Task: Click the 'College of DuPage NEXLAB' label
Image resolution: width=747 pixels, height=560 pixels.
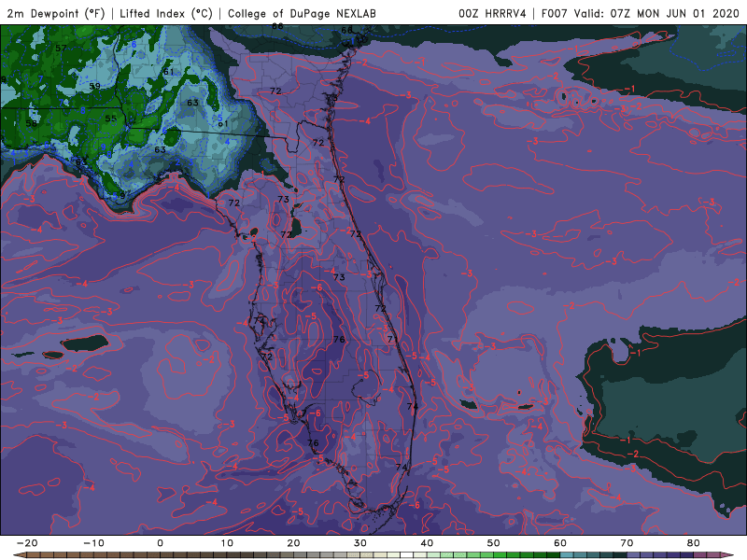Action: coord(302,13)
